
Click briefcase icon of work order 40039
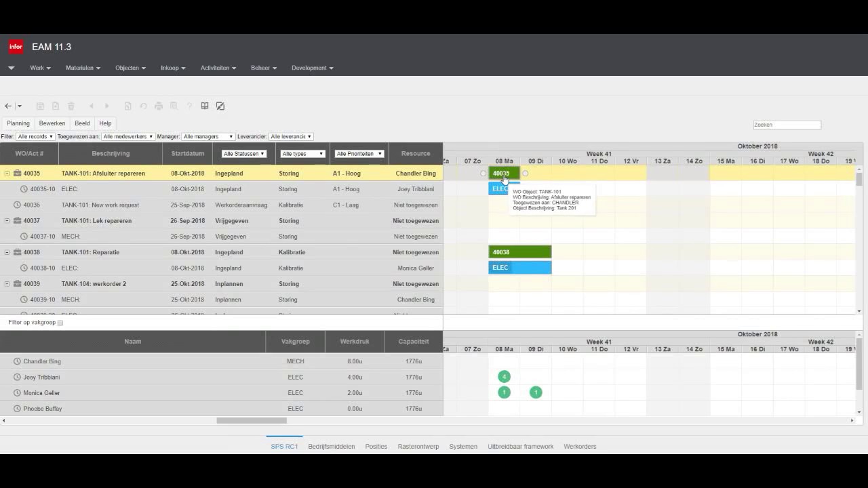click(18, 284)
